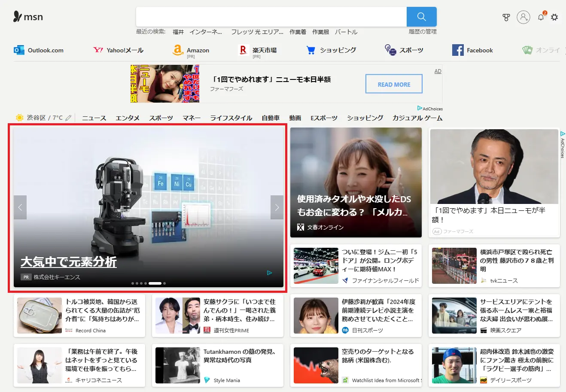566x392 pixels.
Task: Open the 安藤サクラ article
Action: [x=218, y=316]
